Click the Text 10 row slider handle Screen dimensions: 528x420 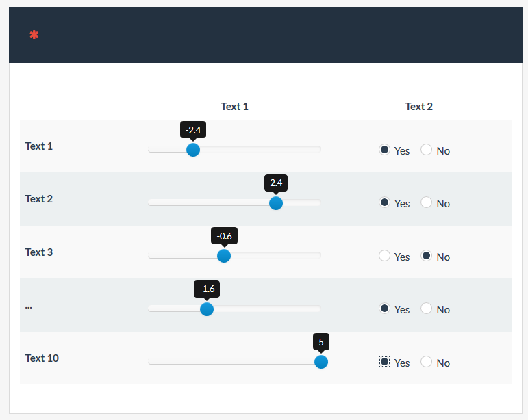pyautogui.click(x=320, y=362)
